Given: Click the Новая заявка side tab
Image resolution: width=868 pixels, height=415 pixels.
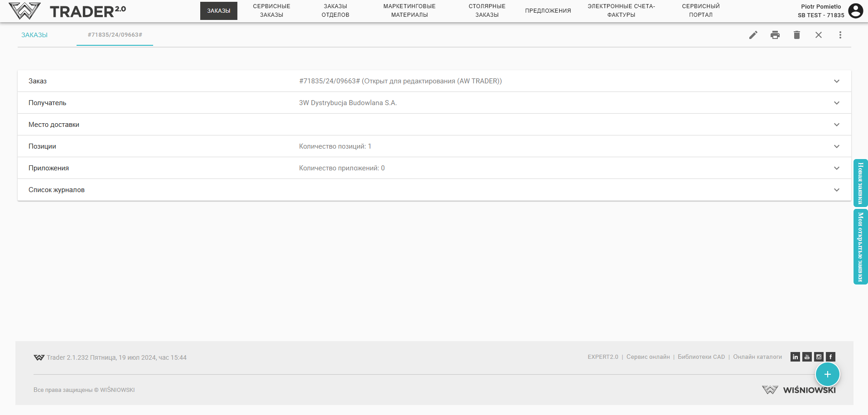Looking at the screenshot, I should (x=860, y=183).
